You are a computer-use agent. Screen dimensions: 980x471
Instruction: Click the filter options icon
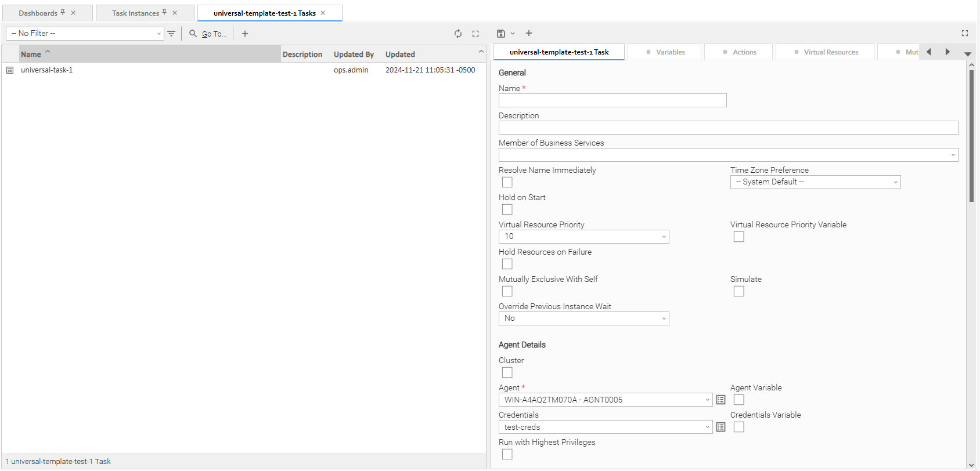[x=171, y=34]
